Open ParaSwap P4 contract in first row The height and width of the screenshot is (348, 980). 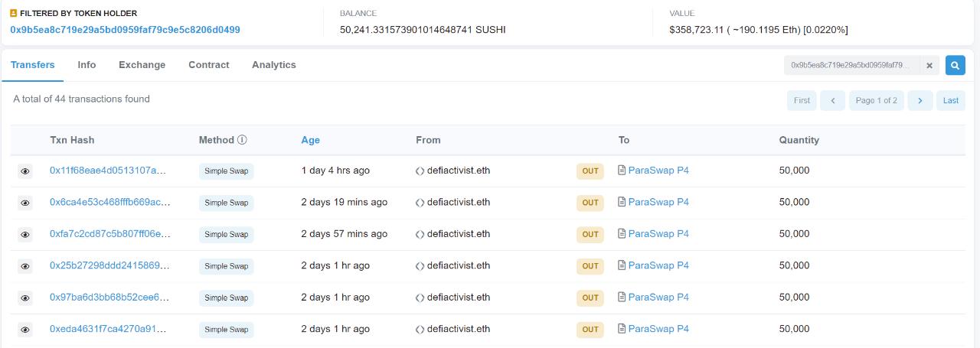[658, 171]
